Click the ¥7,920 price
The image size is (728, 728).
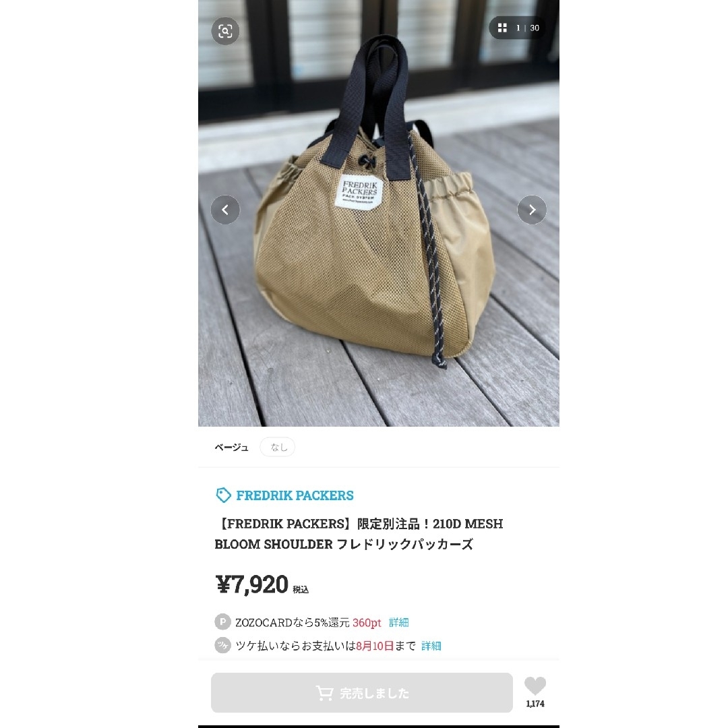pos(252,584)
